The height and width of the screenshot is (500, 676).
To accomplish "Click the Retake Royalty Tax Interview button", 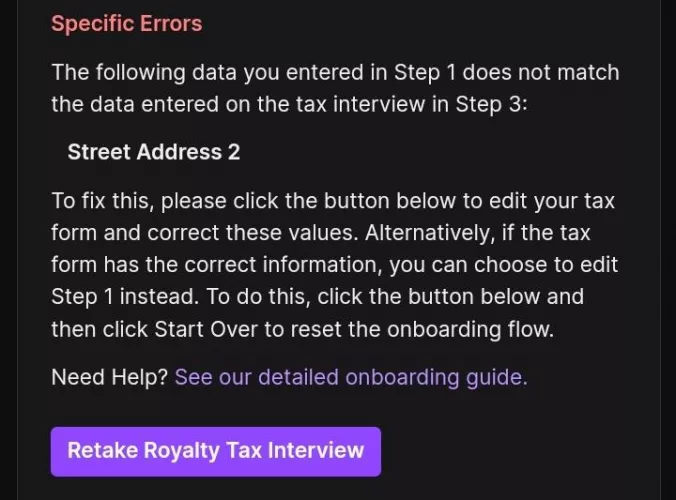I will click(x=215, y=450).
